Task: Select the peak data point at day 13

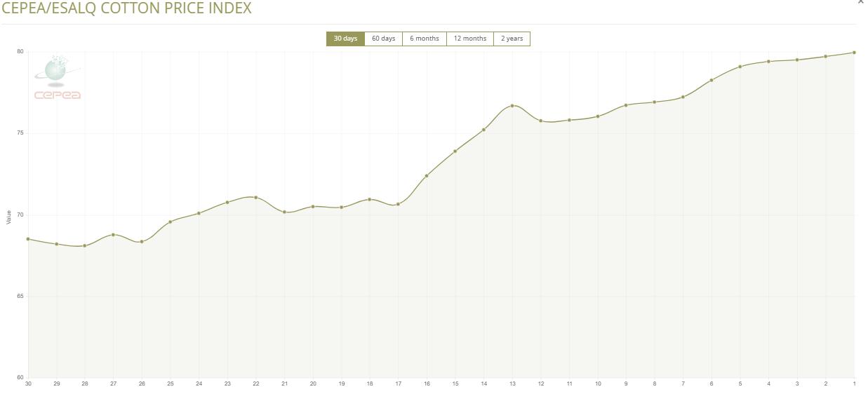Action: [x=512, y=106]
